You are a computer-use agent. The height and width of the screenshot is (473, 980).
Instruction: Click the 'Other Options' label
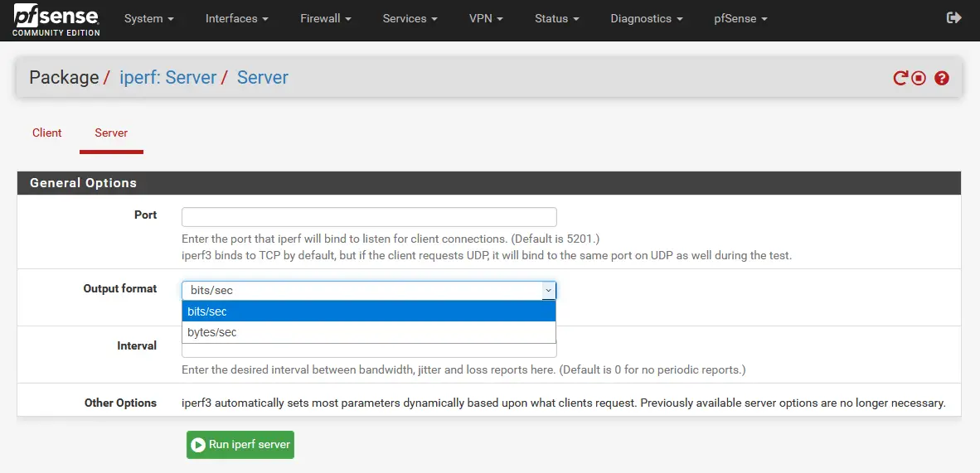tap(120, 403)
